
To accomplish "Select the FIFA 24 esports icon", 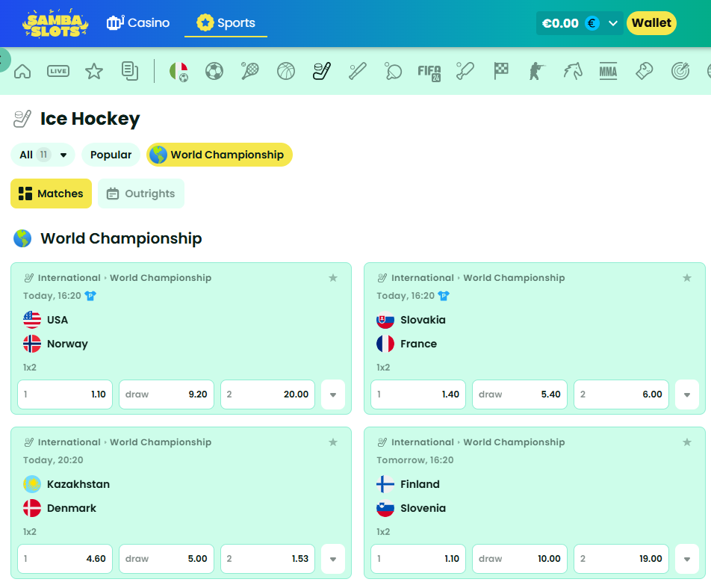I will 429,72.
